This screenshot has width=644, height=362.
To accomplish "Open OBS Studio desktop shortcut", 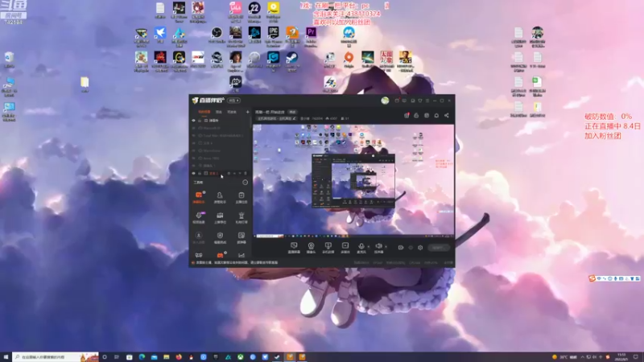I will [217, 35].
